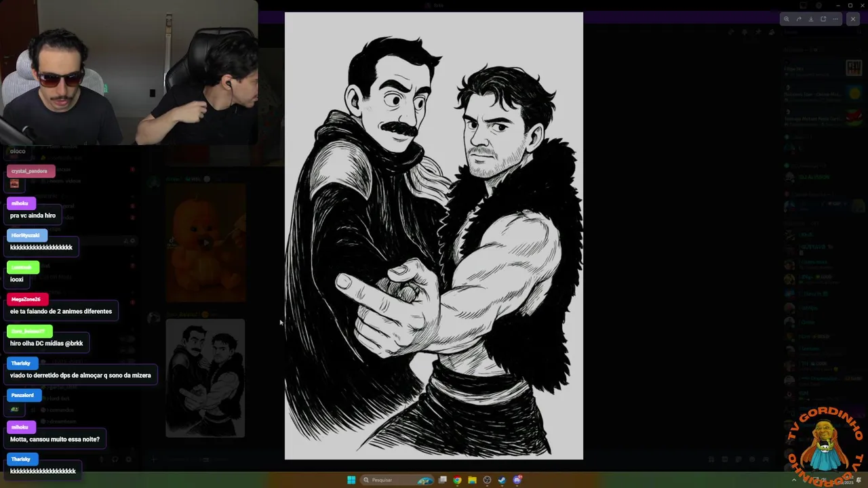Image resolution: width=868 pixels, height=488 pixels.
Task: Click the Pesquisar taskbar search box
Action: tap(397, 480)
